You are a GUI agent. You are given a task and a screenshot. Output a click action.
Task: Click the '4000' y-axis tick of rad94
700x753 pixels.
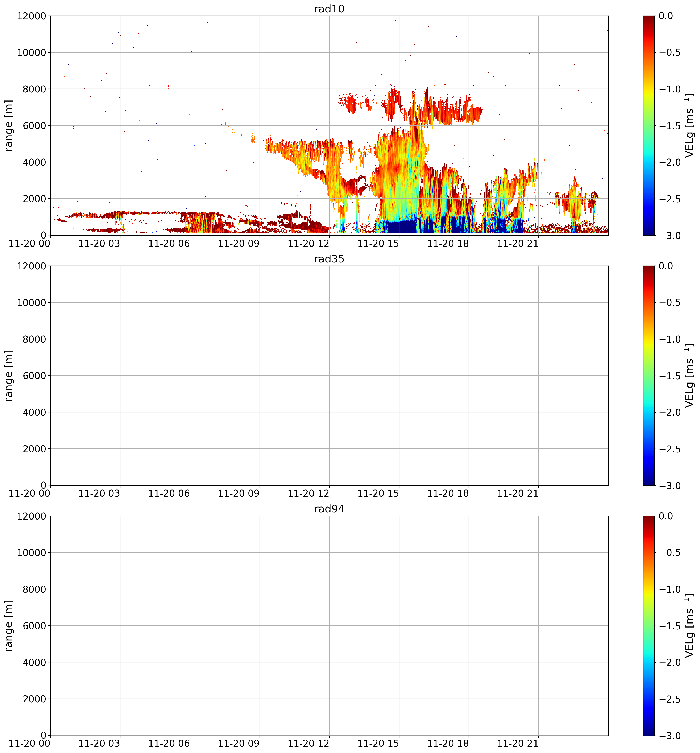[34, 662]
